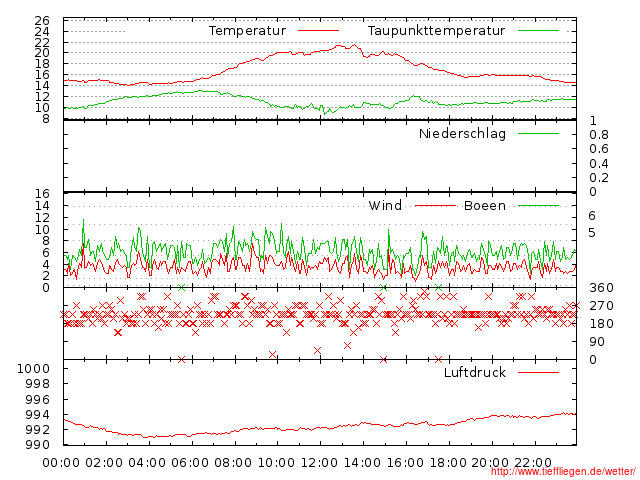640x480 pixels.
Task: Click the 990 pressure axis value
Action: pos(38,444)
